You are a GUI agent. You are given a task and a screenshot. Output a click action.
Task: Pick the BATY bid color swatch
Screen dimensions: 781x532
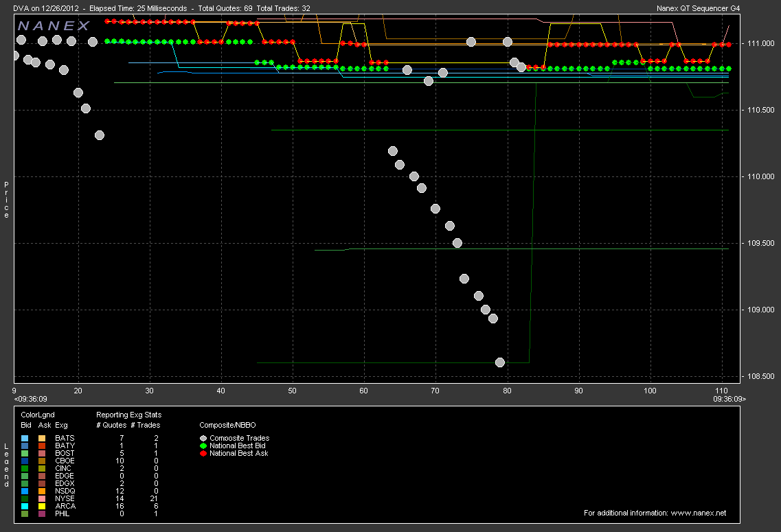(x=25, y=446)
